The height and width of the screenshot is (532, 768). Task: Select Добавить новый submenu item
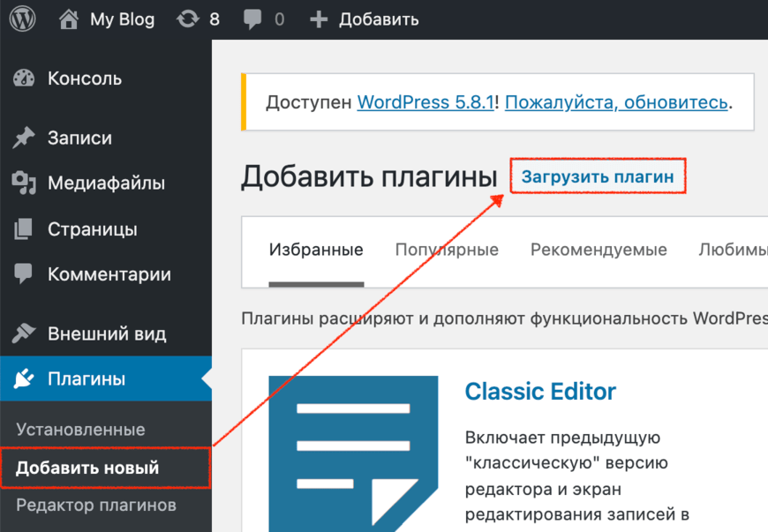(87, 468)
